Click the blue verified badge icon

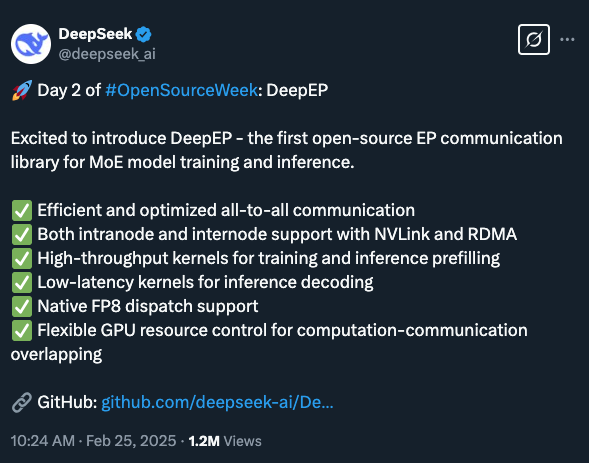pyautogui.click(x=143, y=35)
